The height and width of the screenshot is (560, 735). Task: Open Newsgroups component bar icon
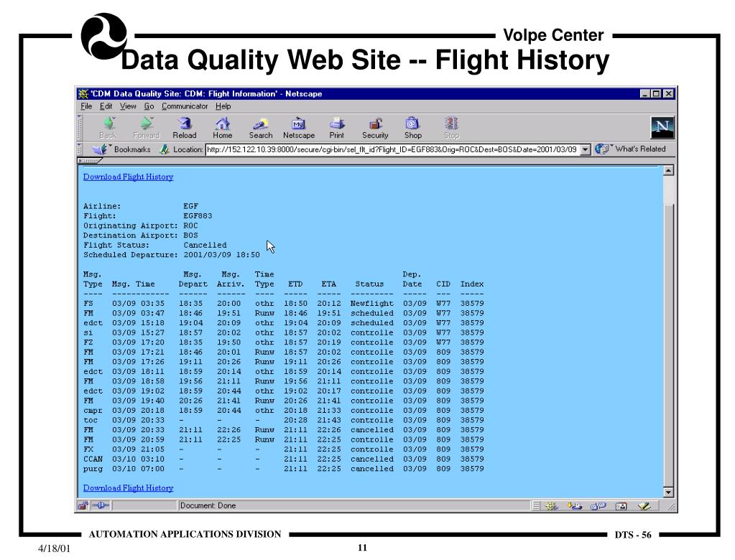click(598, 505)
